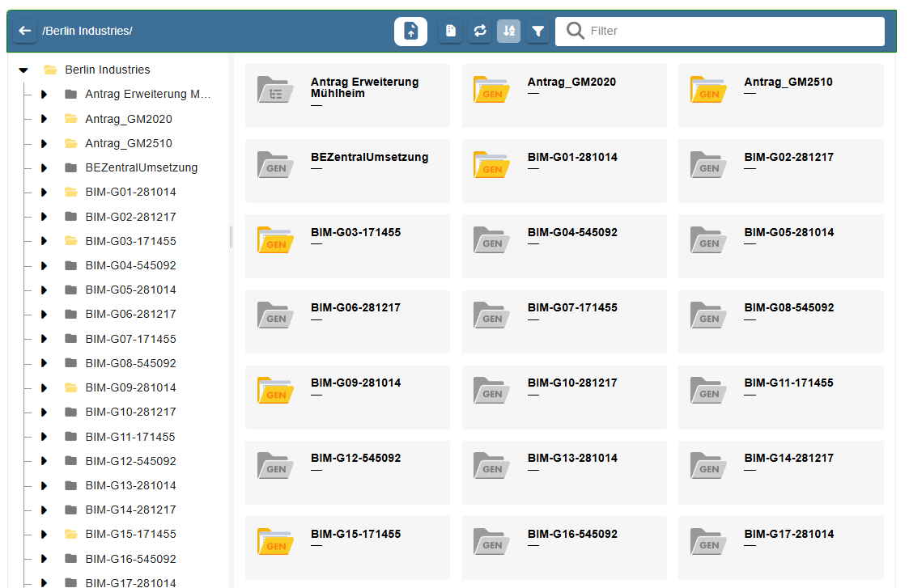This screenshot has width=909, height=588.
Task: Select BIM-G12-545092 in the folder tree
Action: 130,461
